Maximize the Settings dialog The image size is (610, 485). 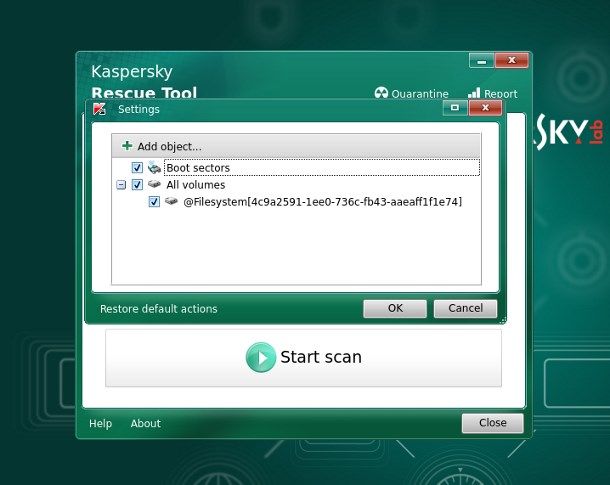point(455,108)
